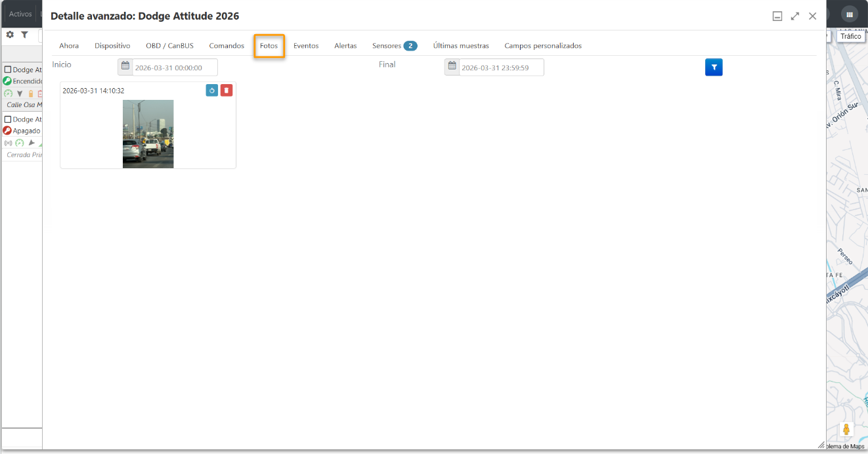Minimize the Detalle avanzado dialog
This screenshot has width=868, height=454.
pos(777,16)
